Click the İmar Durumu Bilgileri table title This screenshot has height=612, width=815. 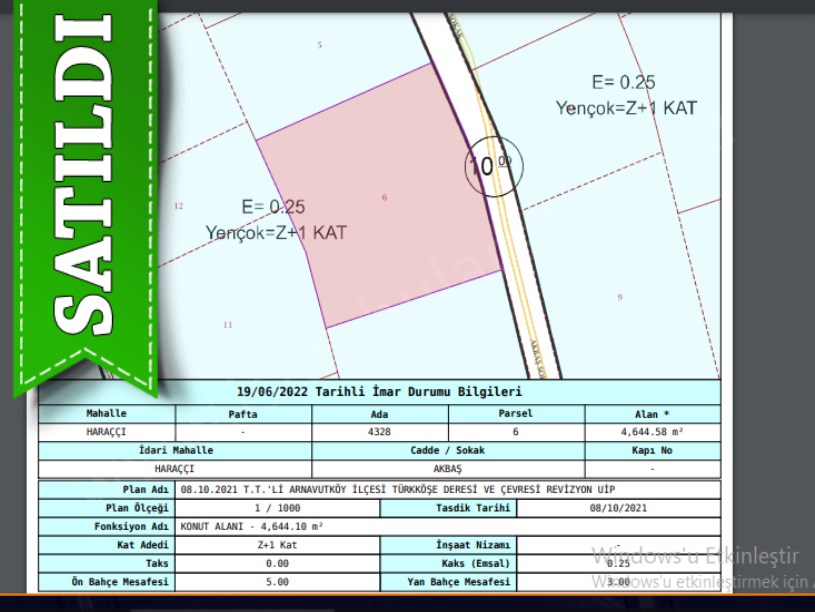point(379,393)
